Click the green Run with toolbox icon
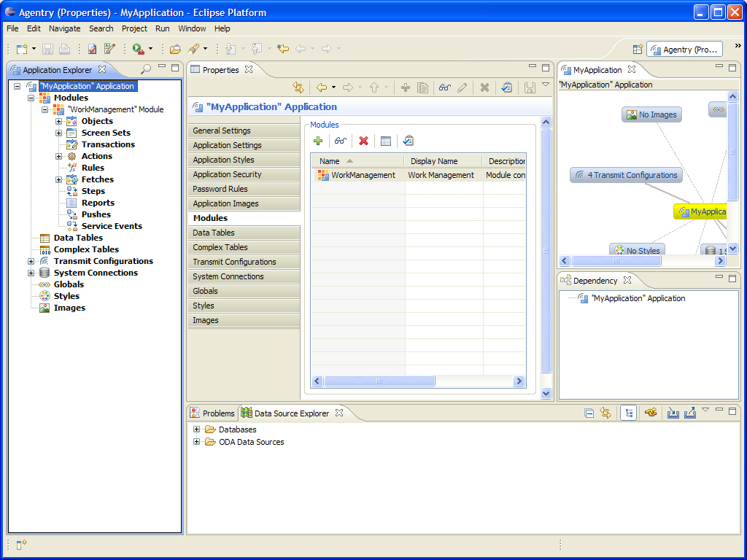 pos(139,49)
